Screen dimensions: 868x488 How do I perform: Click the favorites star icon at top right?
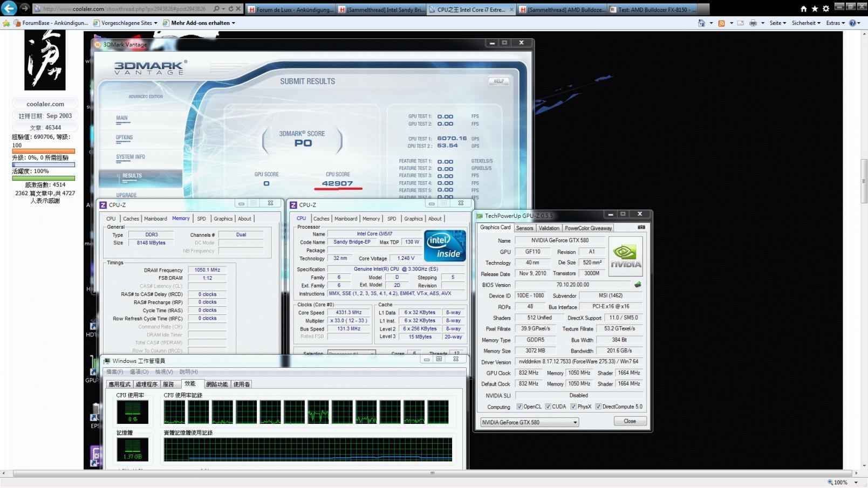[x=815, y=9]
